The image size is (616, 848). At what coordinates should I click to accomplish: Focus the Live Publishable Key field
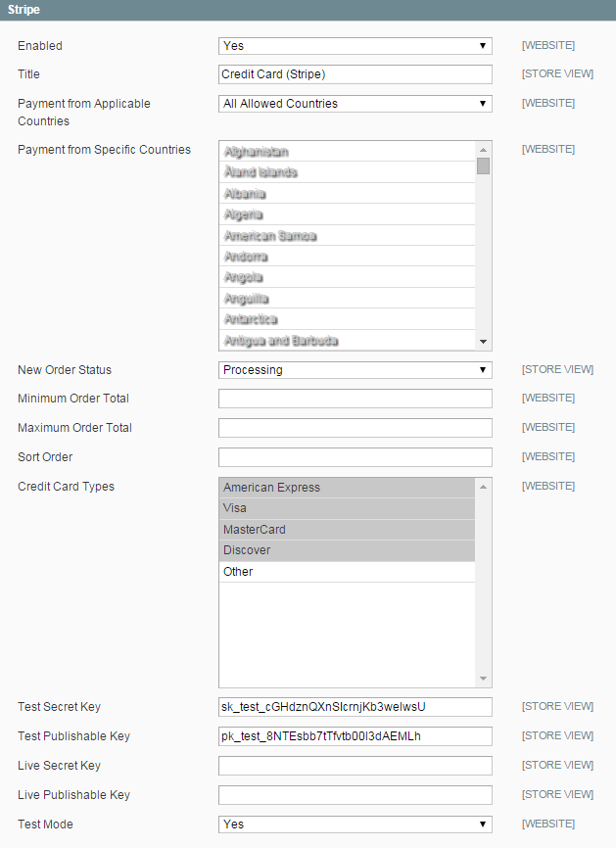355,795
